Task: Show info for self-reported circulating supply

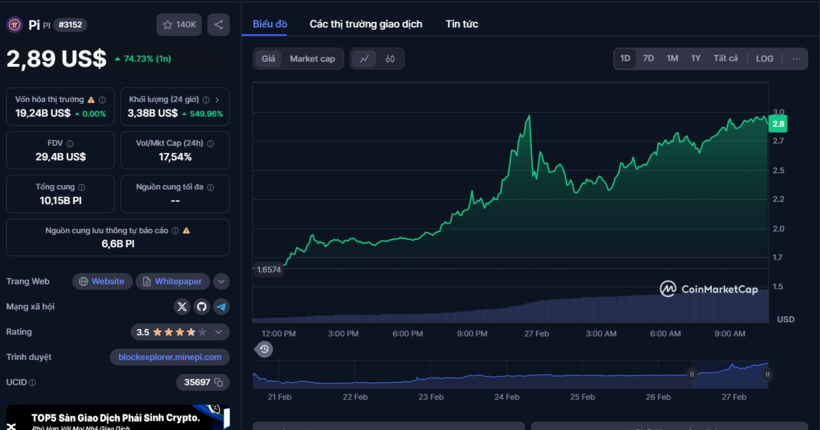Action: click(x=175, y=231)
